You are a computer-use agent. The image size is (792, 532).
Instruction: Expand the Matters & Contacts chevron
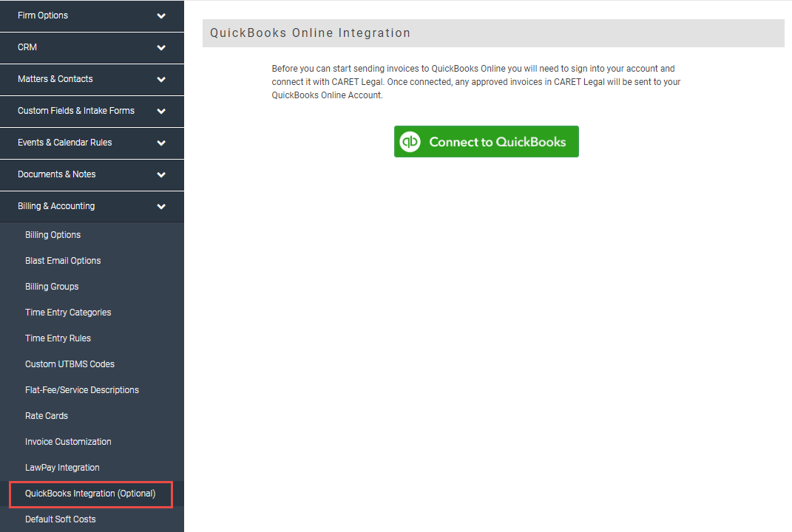tap(161, 79)
